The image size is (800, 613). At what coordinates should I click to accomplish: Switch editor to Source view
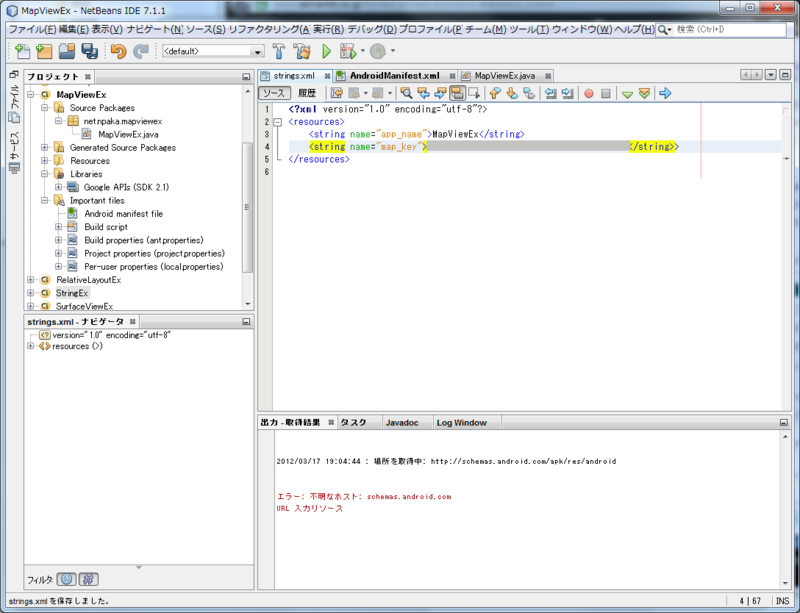point(274,93)
